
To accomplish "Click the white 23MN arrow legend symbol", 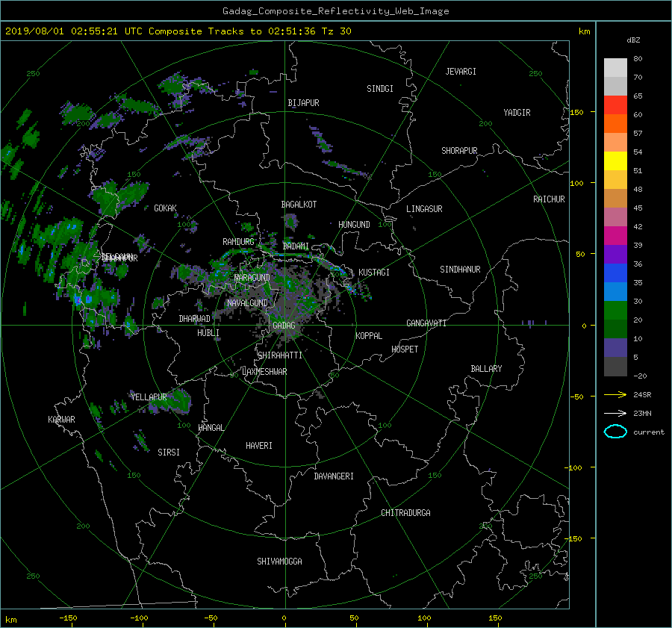I will coord(615,413).
